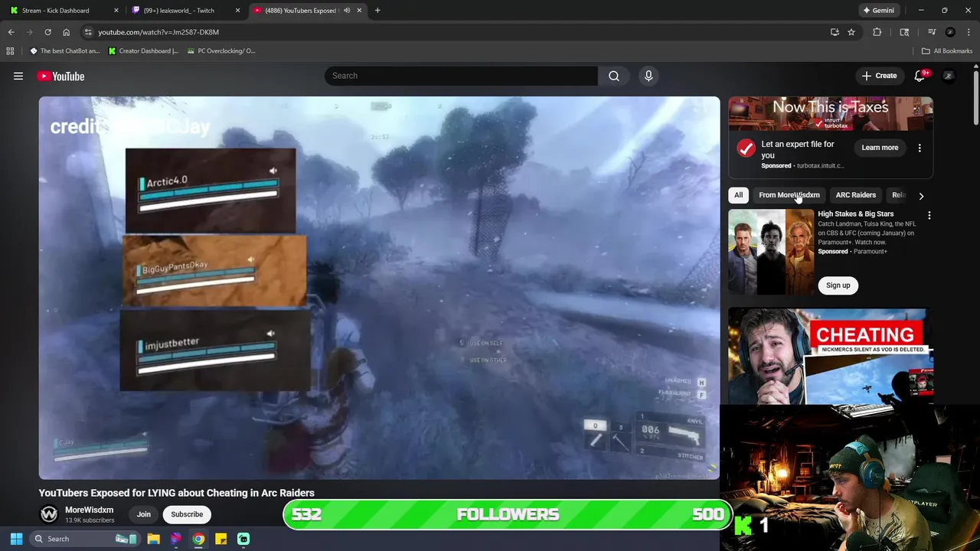Select the All filter chip

point(738,195)
